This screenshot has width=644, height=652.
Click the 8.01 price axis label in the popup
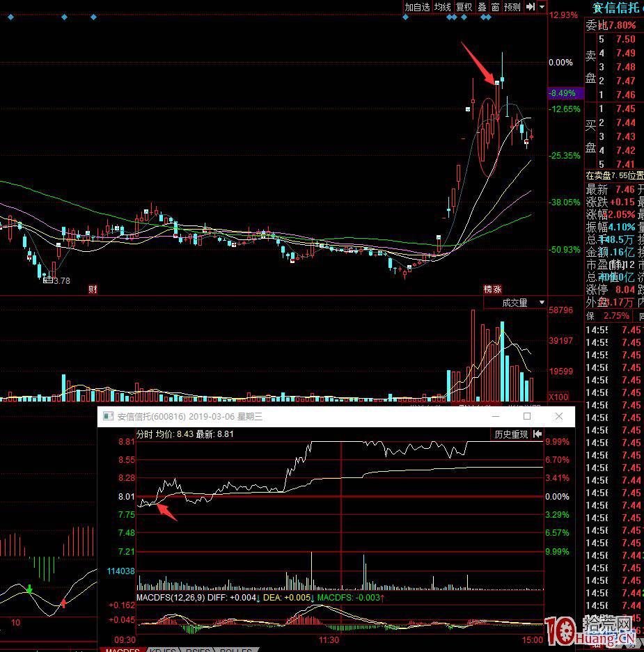point(127,497)
